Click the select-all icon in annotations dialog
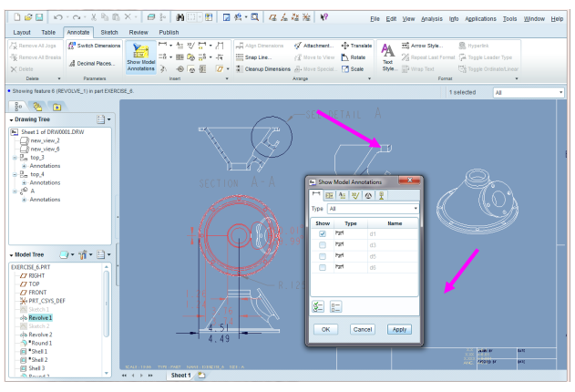The width and height of the screenshot is (575, 392). 320,307
